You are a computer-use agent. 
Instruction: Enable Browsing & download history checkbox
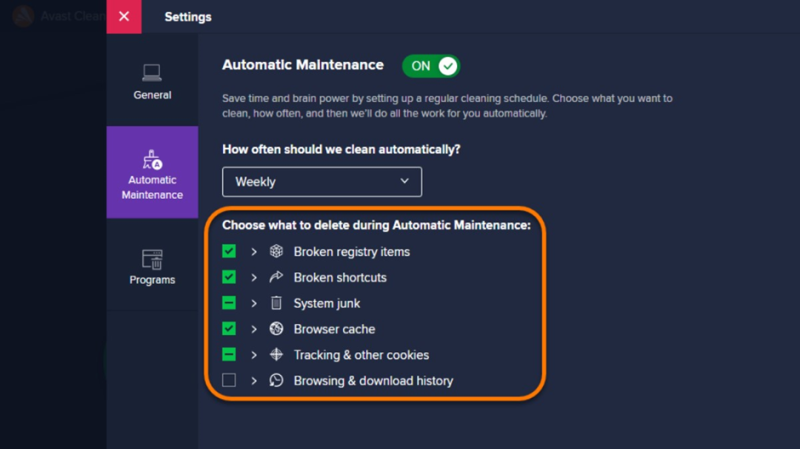(x=229, y=380)
